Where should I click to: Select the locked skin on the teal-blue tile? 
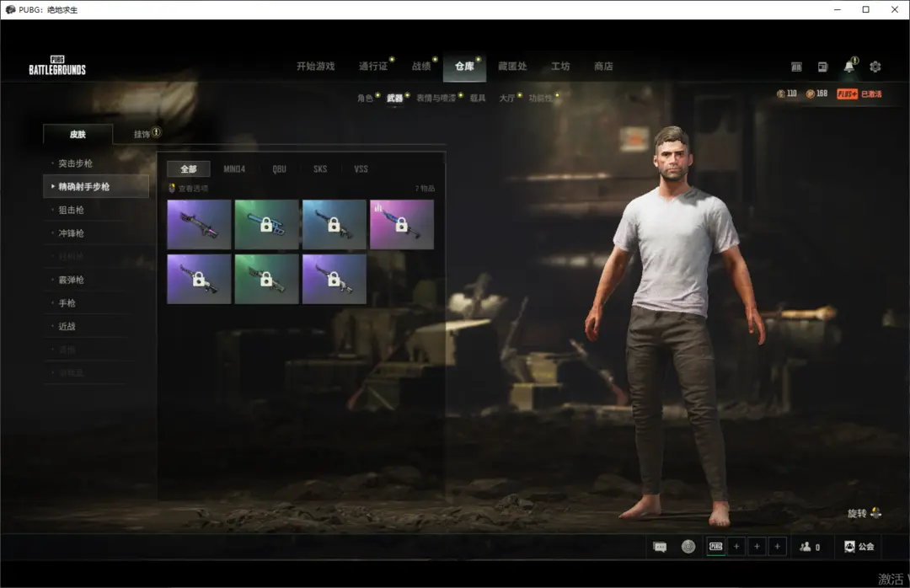click(x=335, y=225)
